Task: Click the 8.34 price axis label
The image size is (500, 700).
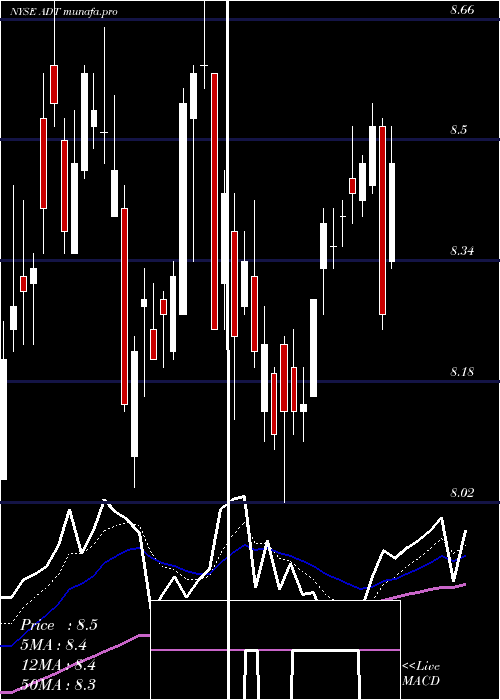Action: point(462,251)
